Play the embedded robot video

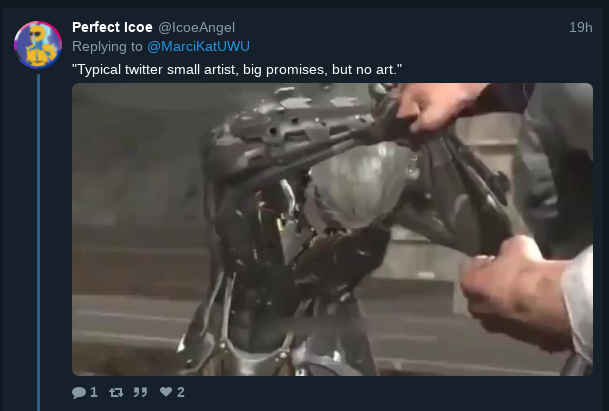click(x=332, y=229)
